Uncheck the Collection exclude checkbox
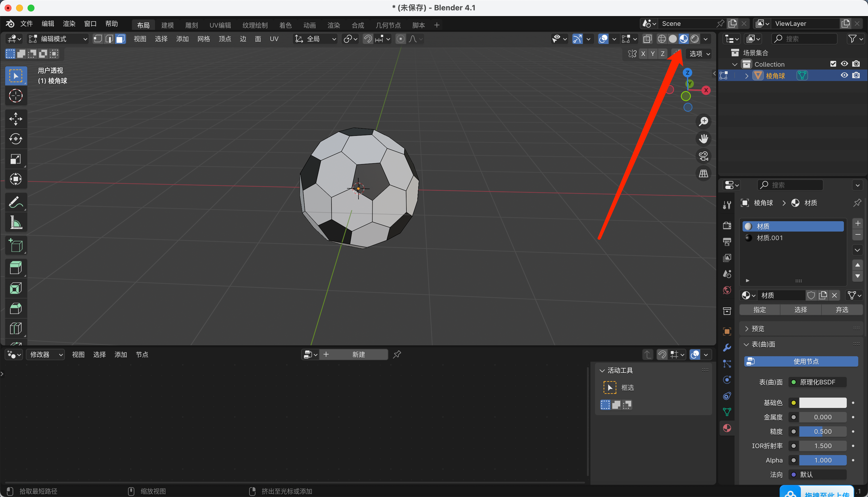Screen dimensions: 868x497 click(833, 64)
